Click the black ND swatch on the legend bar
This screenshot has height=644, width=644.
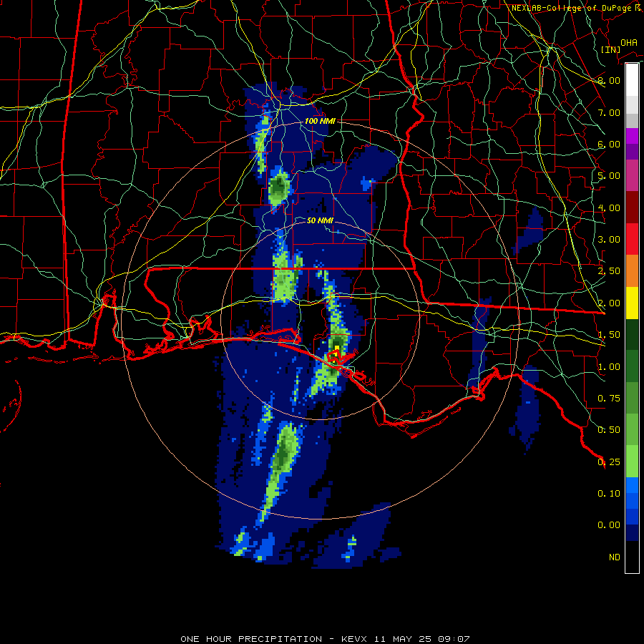click(x=632, y=557)
